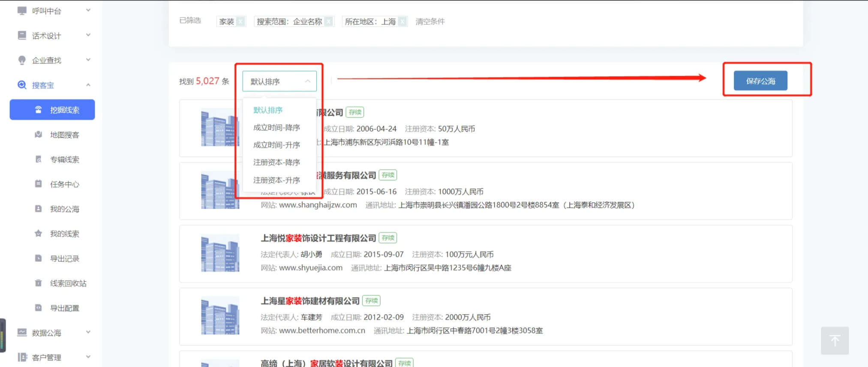Remove the 搜索范围 企业名称 filter tag
Screen dimensions: 868x367
click(x=329, y=21)
